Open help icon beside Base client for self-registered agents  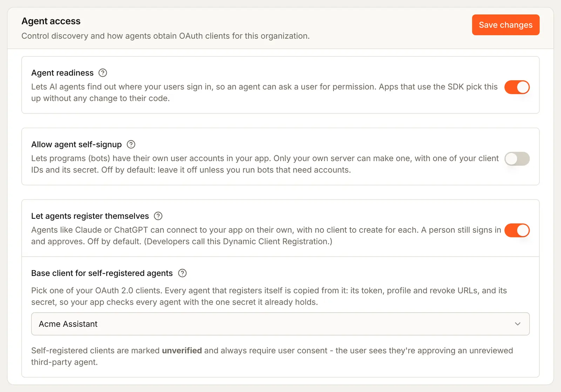[182, 273]
